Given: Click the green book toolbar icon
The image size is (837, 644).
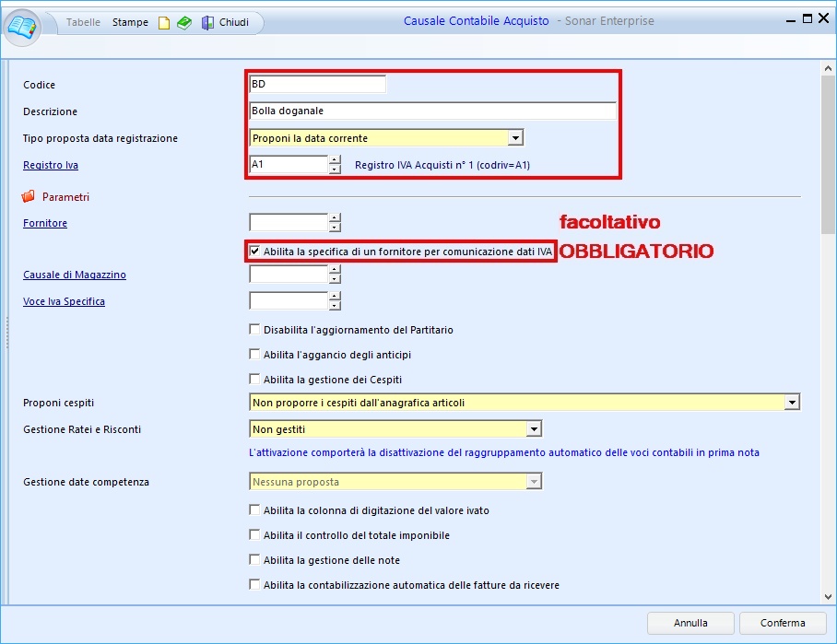Looking at the screenshot, I should point(184,23).
